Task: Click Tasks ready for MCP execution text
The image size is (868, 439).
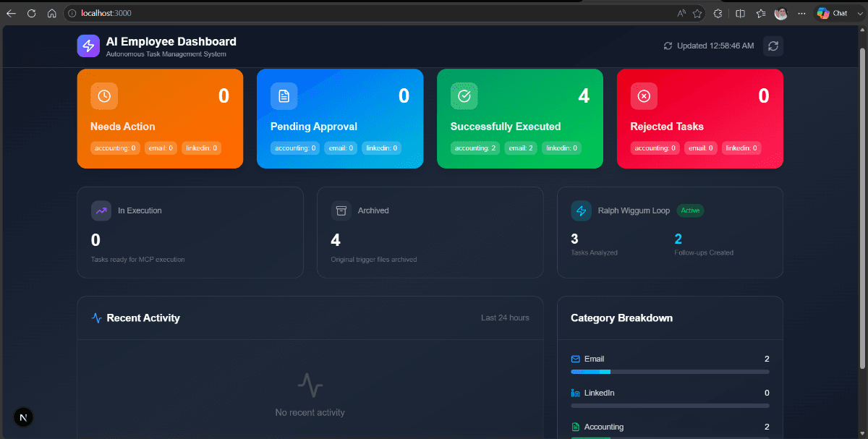Action: coord(138,259)
